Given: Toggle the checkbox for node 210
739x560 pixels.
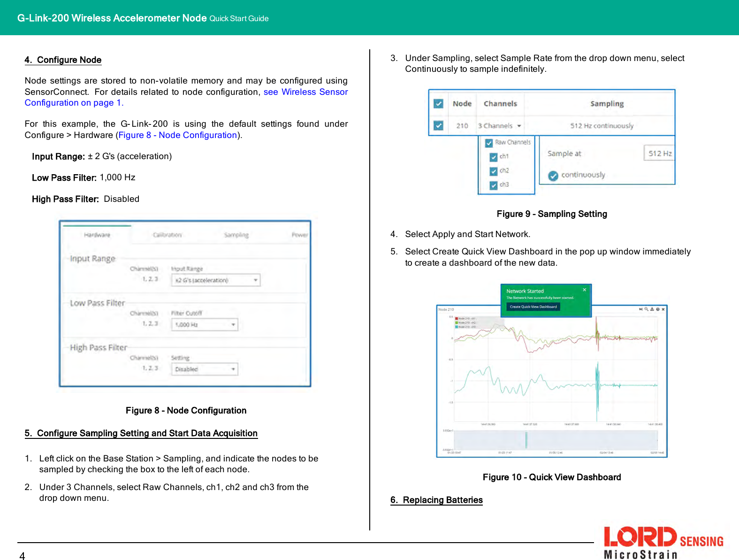Looking at the screenshot, I should coord(438,125).
